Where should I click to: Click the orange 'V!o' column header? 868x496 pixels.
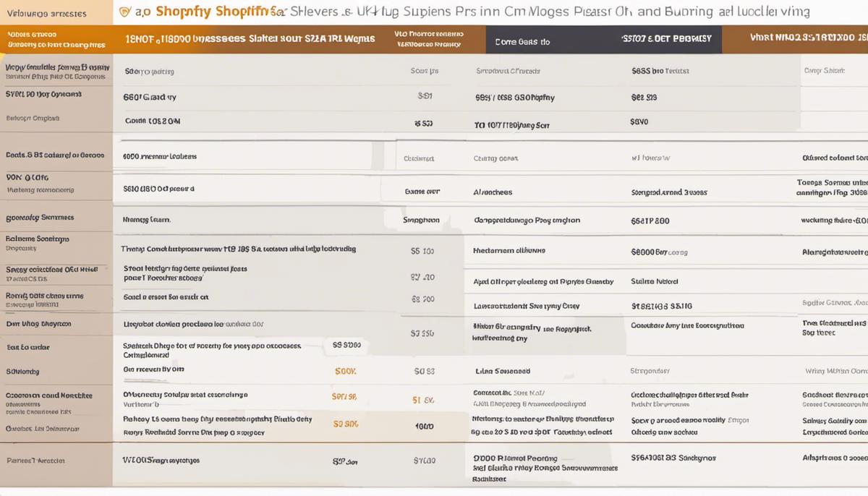tap(430, 39)
